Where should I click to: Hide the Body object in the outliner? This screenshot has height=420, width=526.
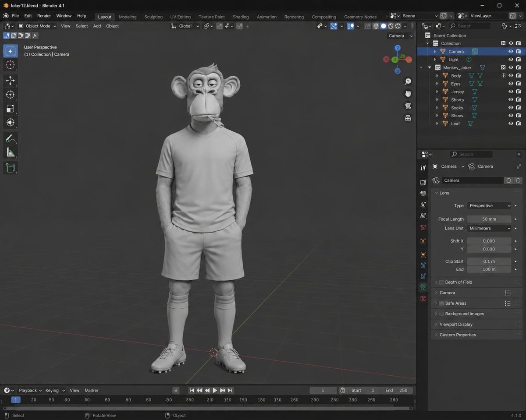point(511,76)
